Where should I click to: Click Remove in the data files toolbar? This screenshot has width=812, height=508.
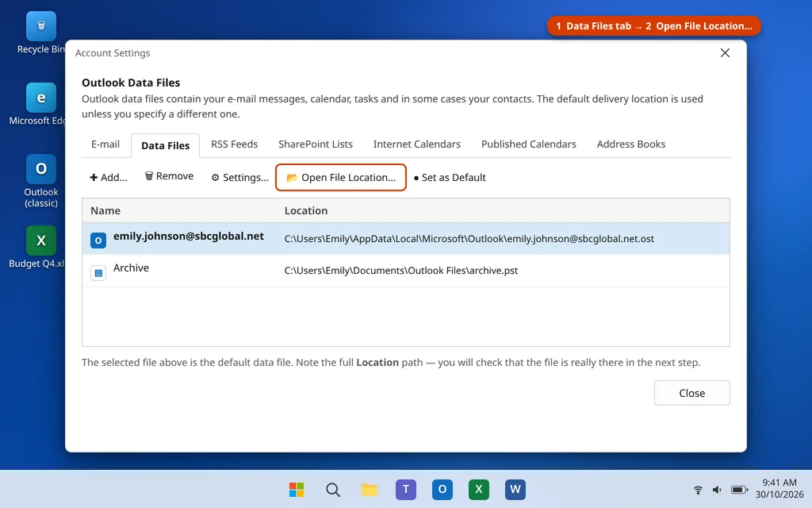[169, 176]
